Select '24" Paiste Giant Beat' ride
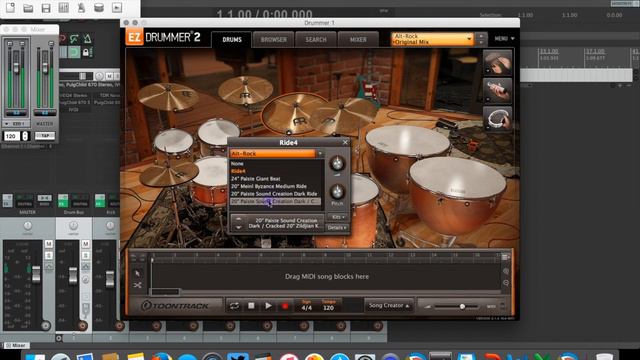640x360 pixels. [256, 178]
